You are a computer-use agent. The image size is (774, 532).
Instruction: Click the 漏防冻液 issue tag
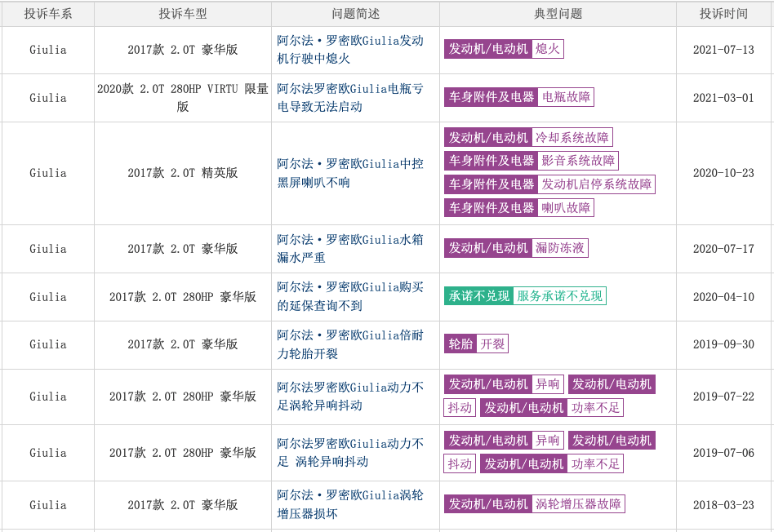click(x=560, y=248)
